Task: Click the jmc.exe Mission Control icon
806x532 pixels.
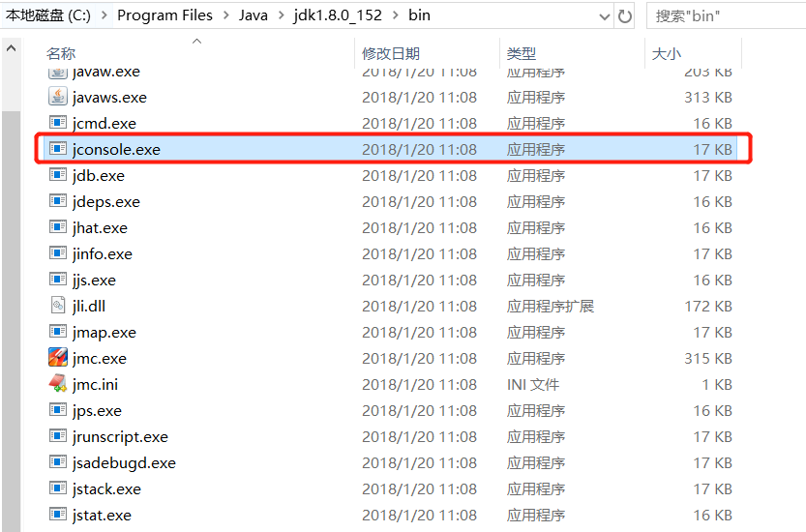Action: [x=58, y=357]
